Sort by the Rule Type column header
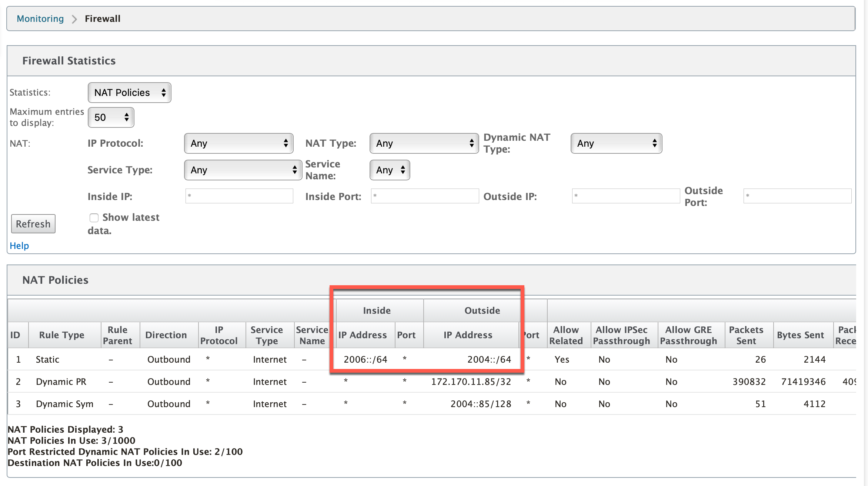Viewport: 868px width, 486px height. [x=62, y=335]
